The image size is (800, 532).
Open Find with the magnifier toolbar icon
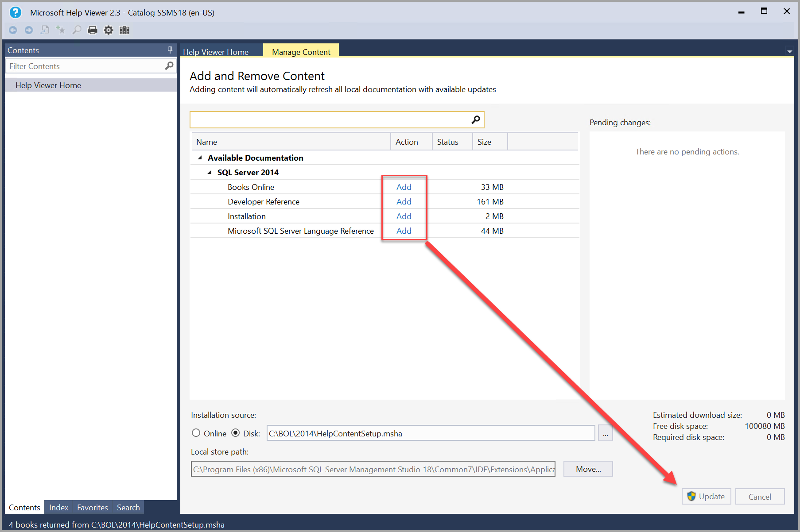point(77,30)
